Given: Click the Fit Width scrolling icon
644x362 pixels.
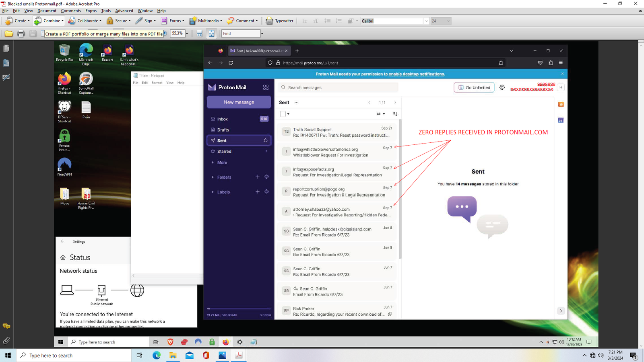Looking at the screenshot, I should click(199, 34).
